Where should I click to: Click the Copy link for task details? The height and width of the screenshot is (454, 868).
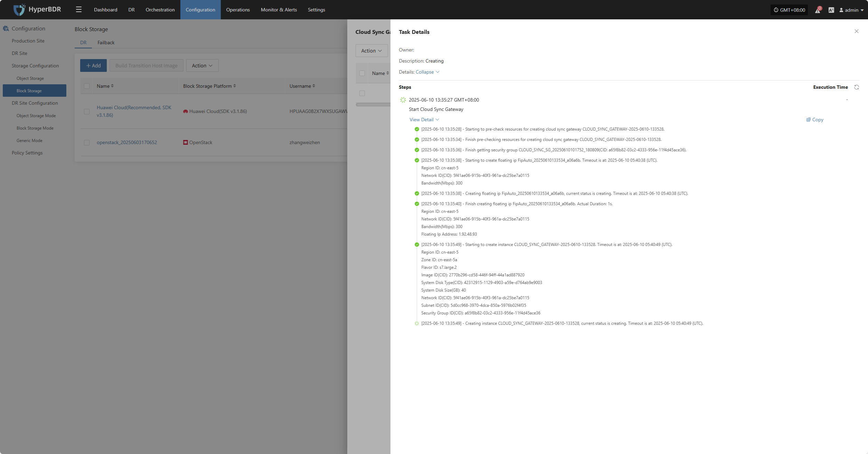(x=815, y=120)
